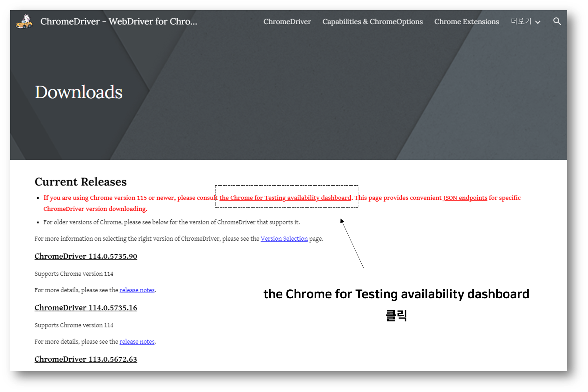The image size is (588, 392).
Task: Open release notes under ChromeDriver 114.0.5735.90
Action: click(137, 290)
